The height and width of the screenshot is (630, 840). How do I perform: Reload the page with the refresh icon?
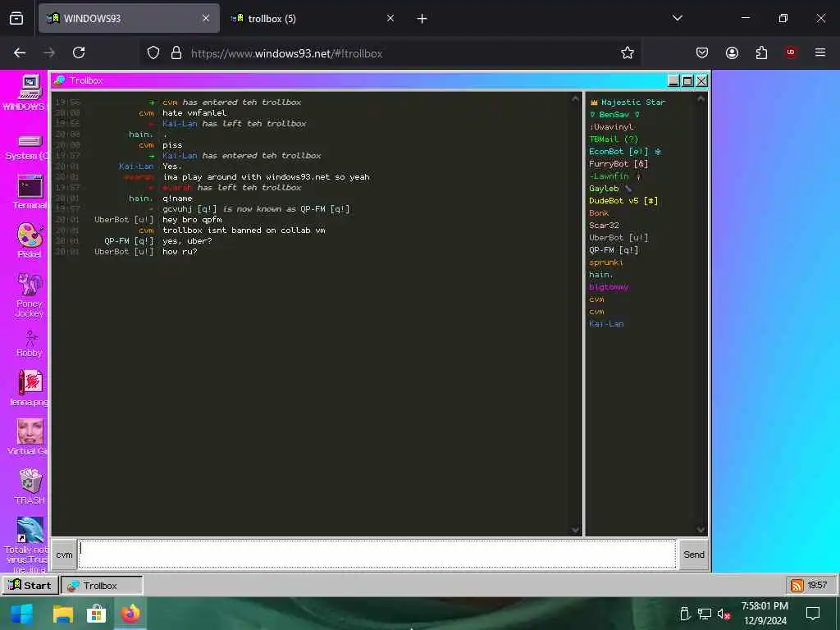[79, 52]
